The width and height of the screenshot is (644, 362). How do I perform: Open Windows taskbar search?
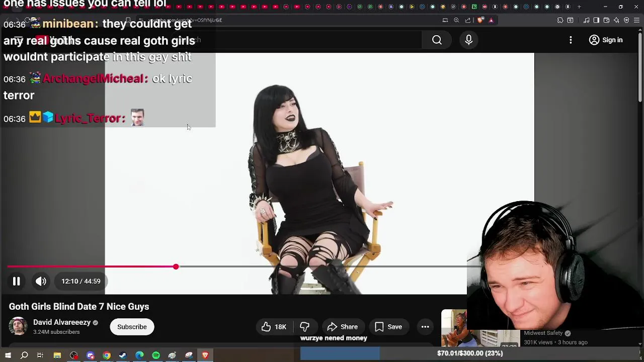[24, 355]
